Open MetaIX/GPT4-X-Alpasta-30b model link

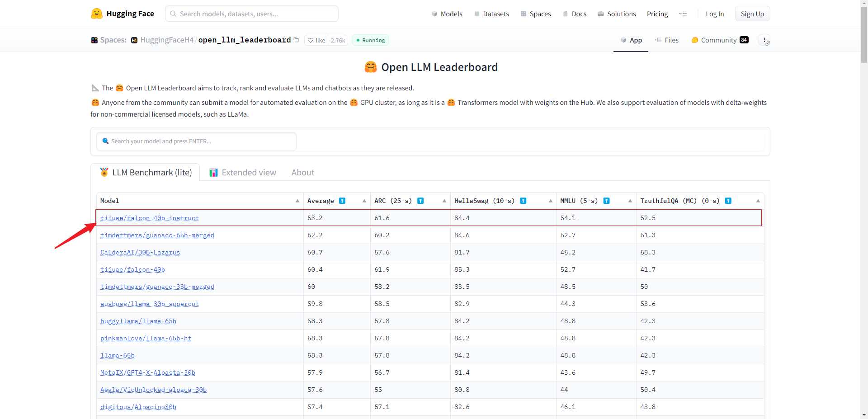148,372
